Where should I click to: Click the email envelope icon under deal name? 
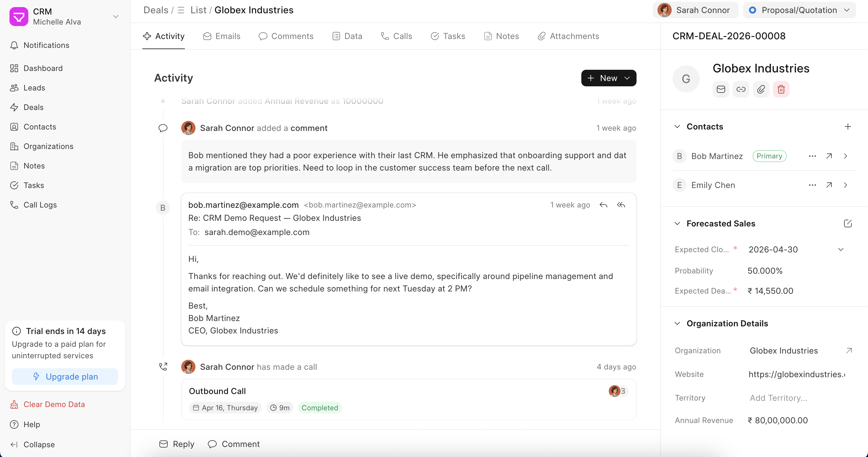coord(721,89)
